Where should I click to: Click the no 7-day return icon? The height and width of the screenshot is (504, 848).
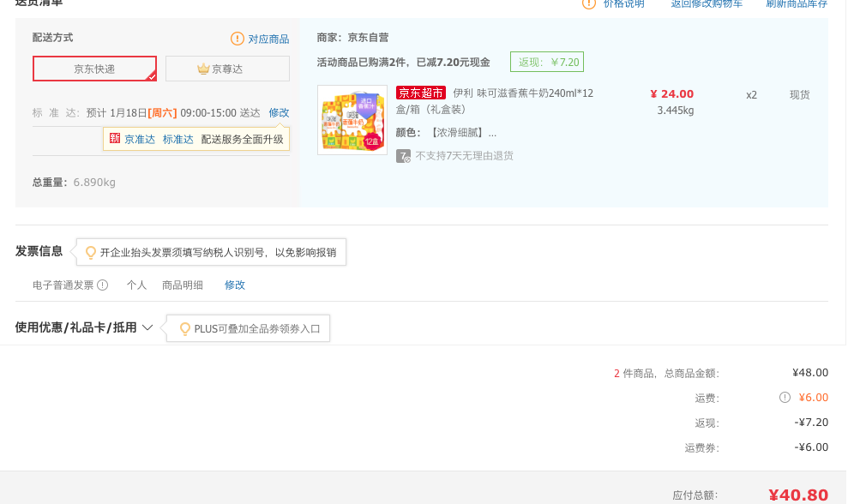coord(403,156)
